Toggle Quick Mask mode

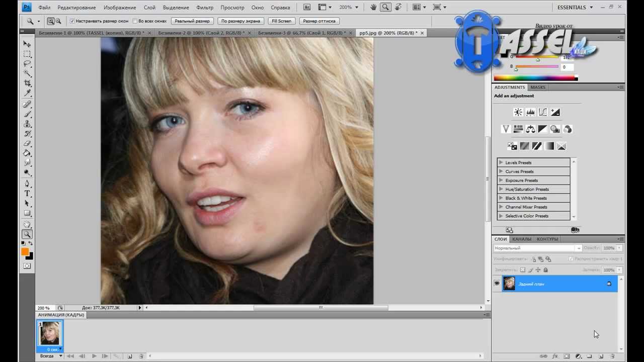coord(27,266)
